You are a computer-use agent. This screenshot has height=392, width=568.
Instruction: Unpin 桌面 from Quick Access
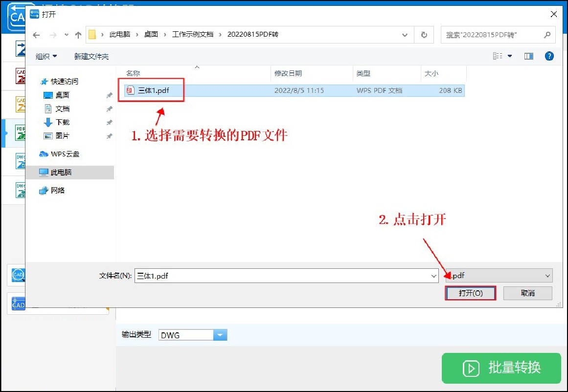tap(109, 95)
